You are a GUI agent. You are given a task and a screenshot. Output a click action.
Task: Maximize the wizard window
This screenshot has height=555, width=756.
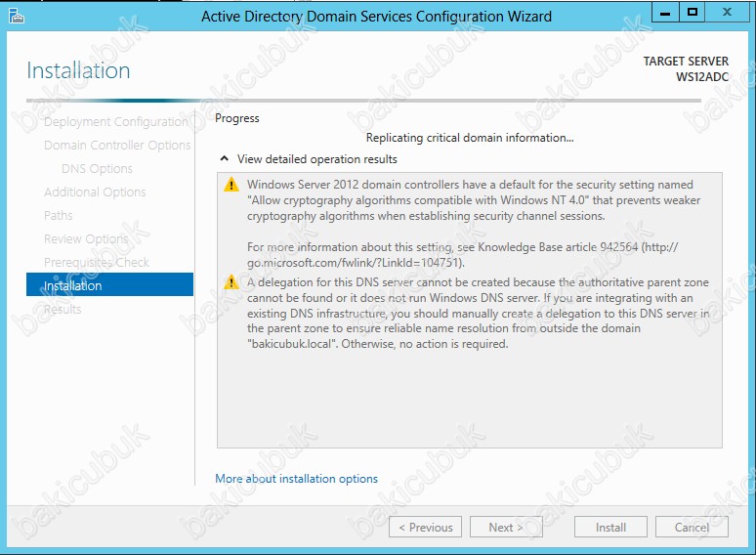click(693, 12)
